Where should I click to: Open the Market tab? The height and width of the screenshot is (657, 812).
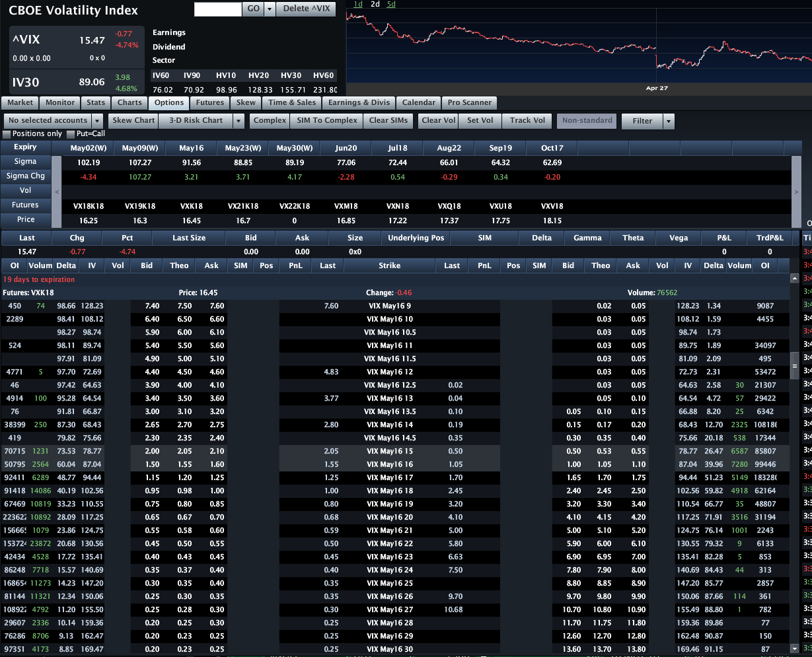(20, 103)
